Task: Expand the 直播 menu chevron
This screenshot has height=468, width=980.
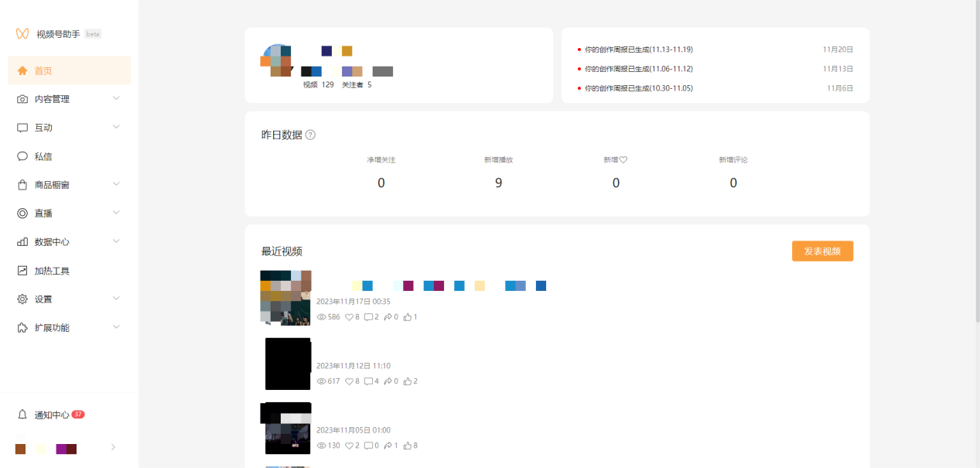Action: tap(116, 213)
